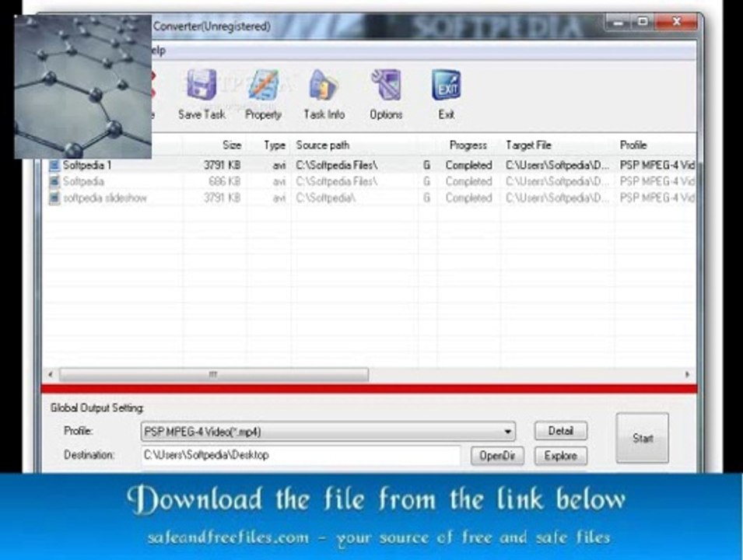
Task: Click the Target File column header
Action: click(528, 145)
